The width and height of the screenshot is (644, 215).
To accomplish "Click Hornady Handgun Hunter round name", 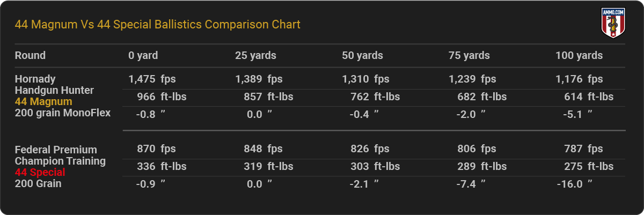I will pyautogui.click(x=54, y=85).
